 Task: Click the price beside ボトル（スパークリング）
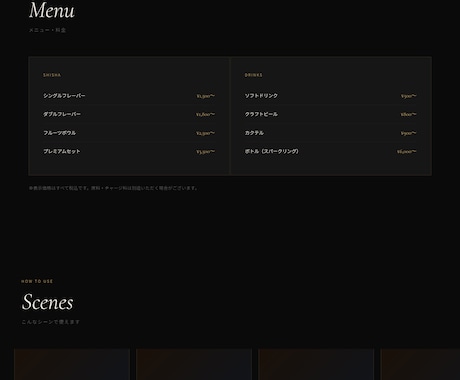point(406,152)
